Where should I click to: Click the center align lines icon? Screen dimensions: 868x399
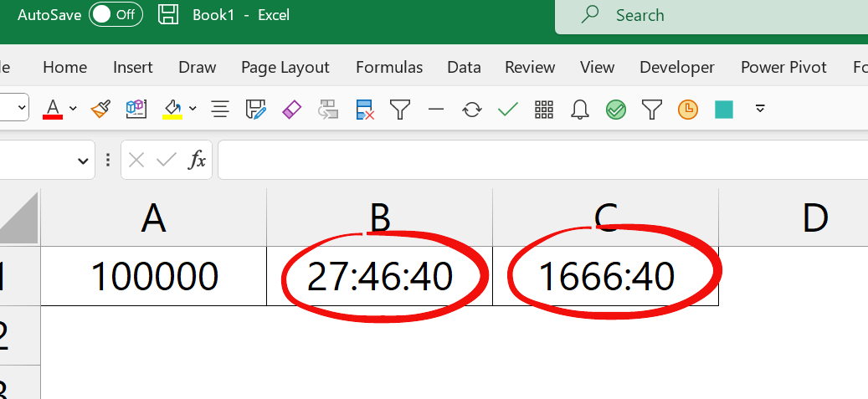(220, 109)
